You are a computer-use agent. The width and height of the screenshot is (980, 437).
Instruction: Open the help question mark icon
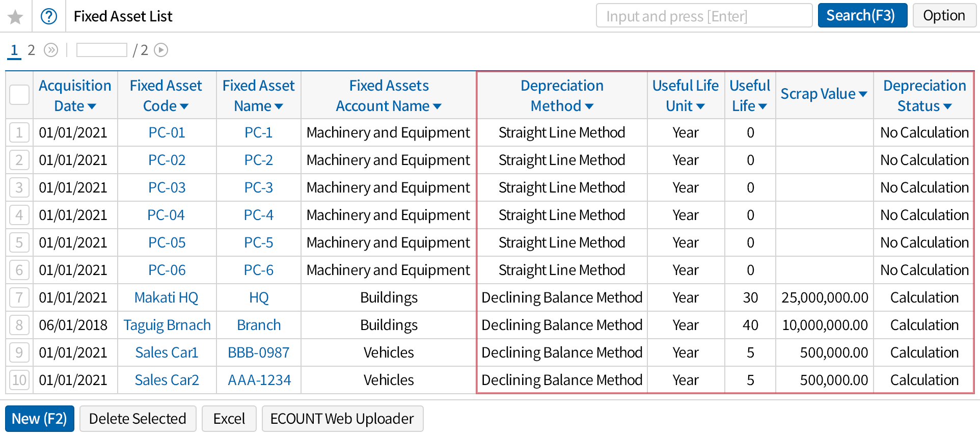point(49,17)
